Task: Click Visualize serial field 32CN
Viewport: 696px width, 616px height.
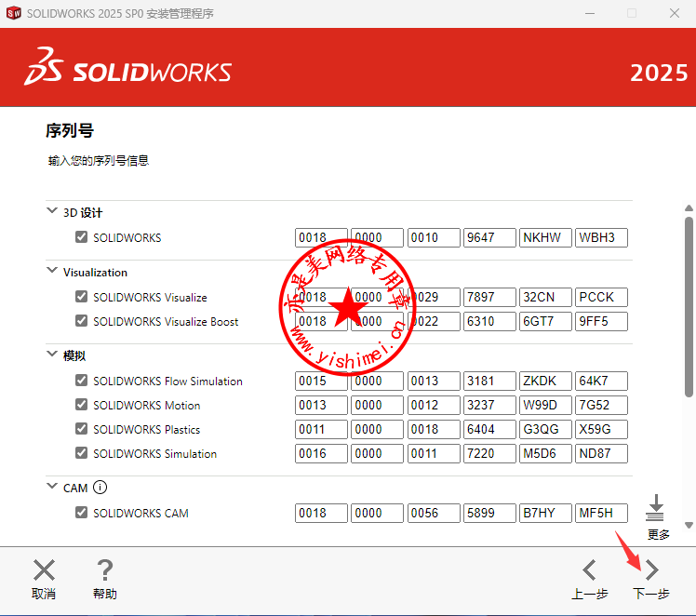Action: coord(545,297)
